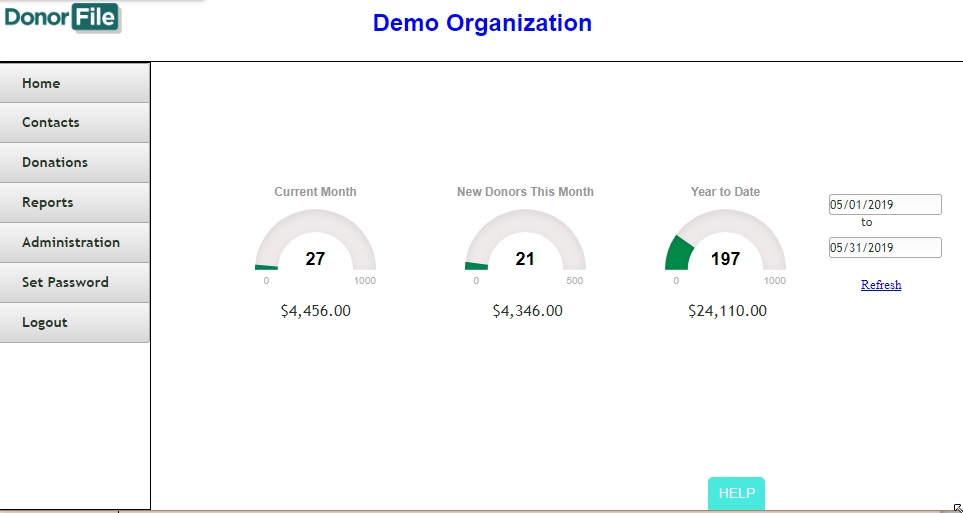Click the Current Month gauge

(315, 245)
